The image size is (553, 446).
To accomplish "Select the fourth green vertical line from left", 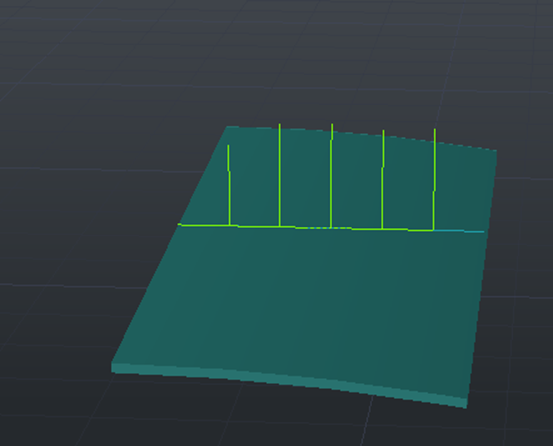I will click(x=383, y=179).
